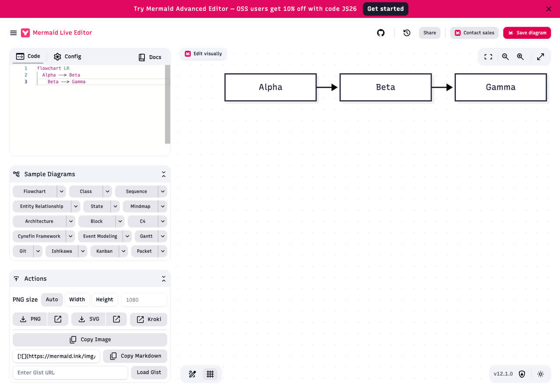Click the Contact sales button
Image resolution: width=560 pixels, height=392 pixels.
[475, 33]
